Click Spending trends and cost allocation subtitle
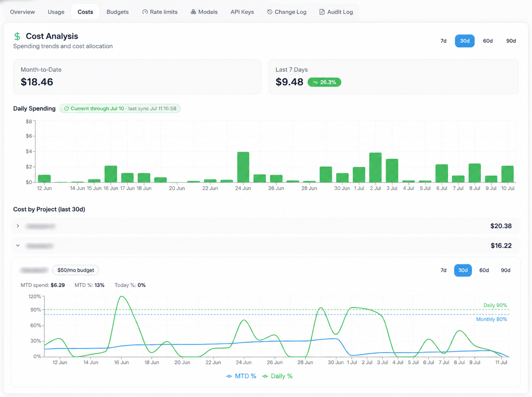 pyautogui.click(x=63, y=46)
